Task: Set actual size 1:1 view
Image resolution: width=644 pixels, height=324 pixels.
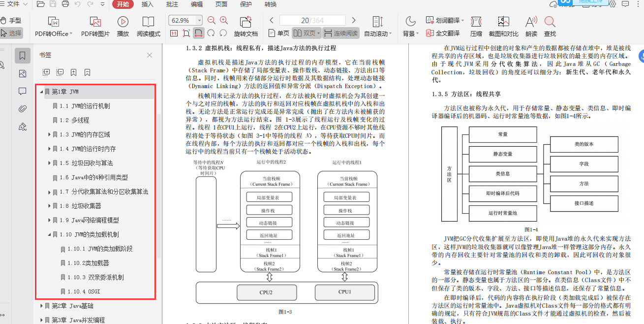Action: [174, 33]
